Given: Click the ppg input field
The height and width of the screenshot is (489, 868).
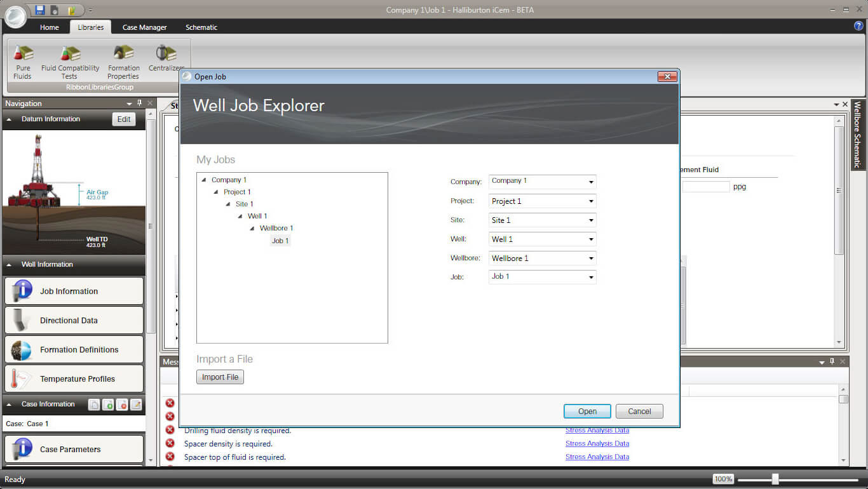Looking at the screenshot, I should (x=706, y=187).
